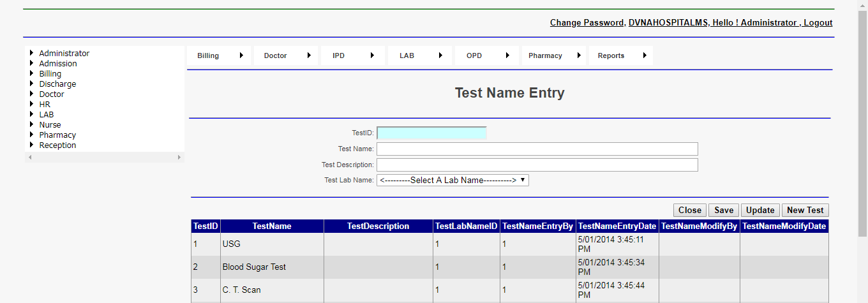Click the TestNameEntryDate column header
Image resolution: width=868 pixels, height=303 pixels.
pos(617,226)
